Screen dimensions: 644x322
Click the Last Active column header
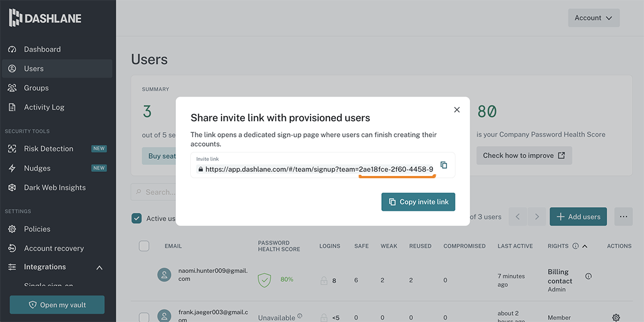515,246
